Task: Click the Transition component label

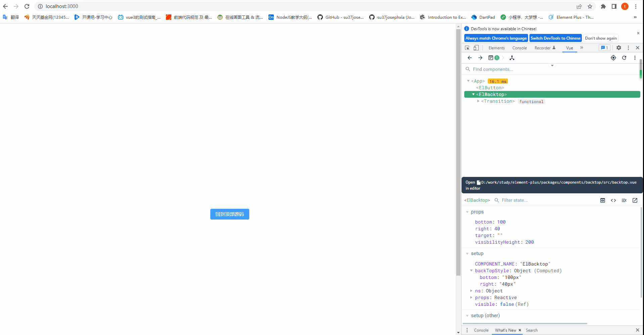Action: (x=498, y=101)
